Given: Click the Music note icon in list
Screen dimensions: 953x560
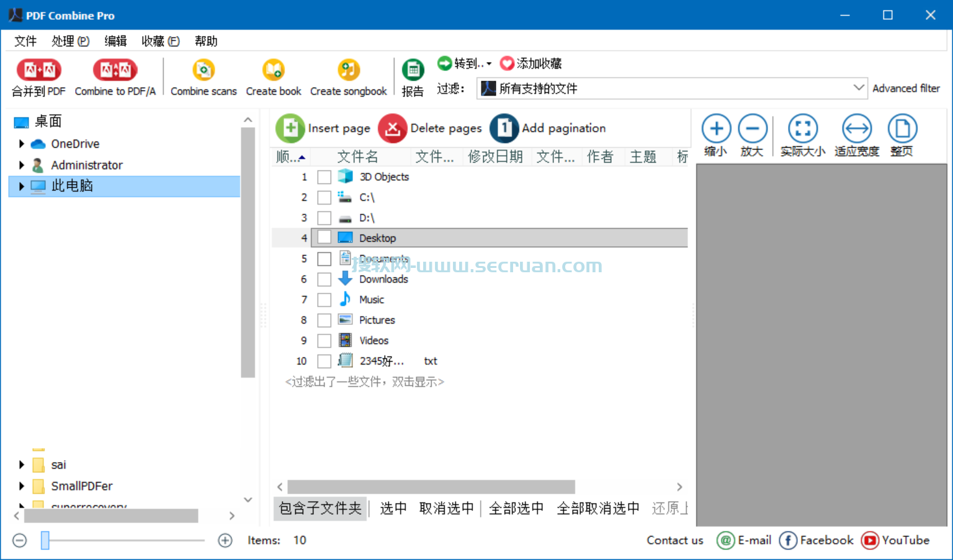Looking at the screenshot, I should pos(346,300).
